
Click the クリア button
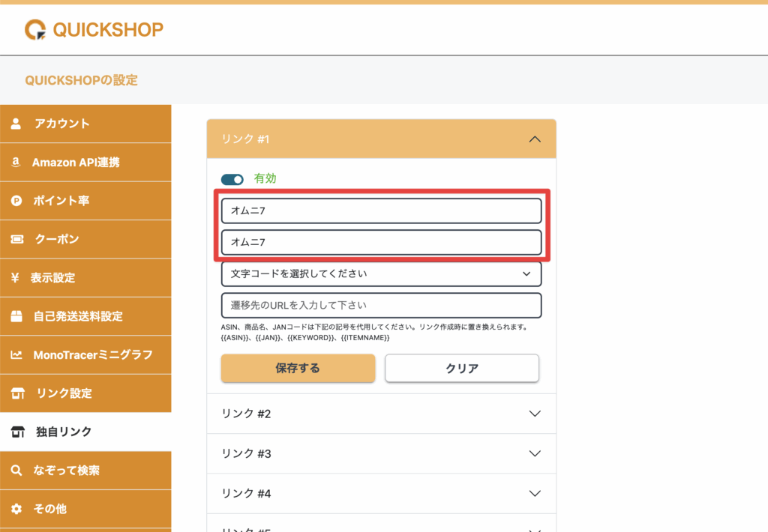[462, 368]
